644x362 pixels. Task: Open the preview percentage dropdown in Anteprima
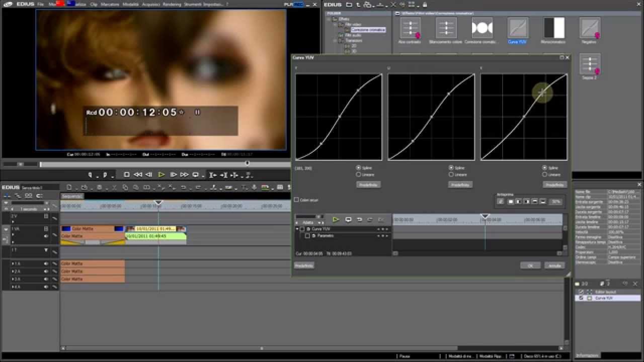[555, 202]
